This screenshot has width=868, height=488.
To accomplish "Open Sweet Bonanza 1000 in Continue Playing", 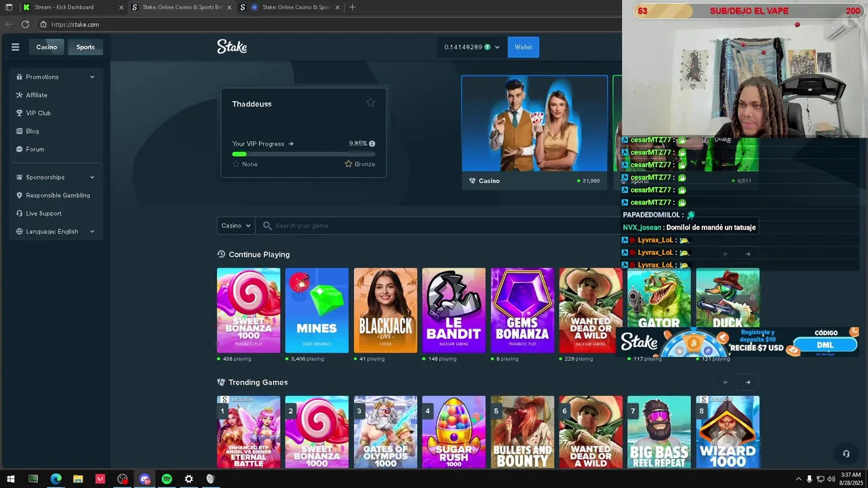I will (x=248, y=310).
